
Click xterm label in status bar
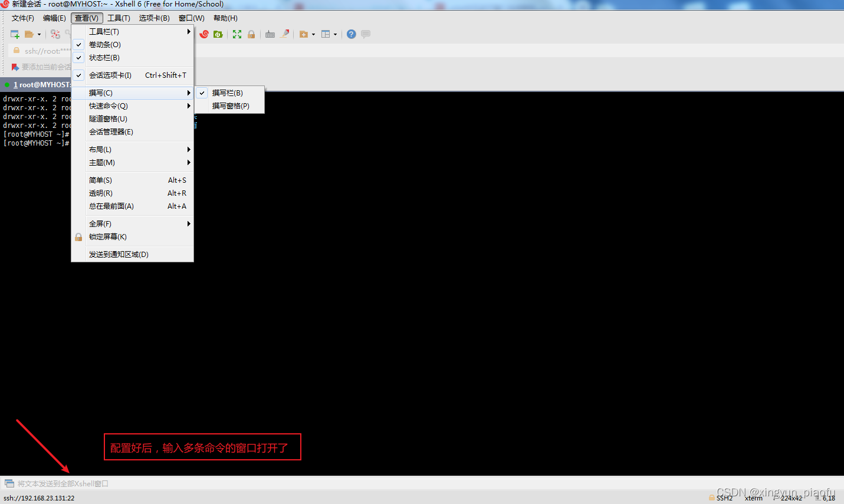[x=753, y=498]
